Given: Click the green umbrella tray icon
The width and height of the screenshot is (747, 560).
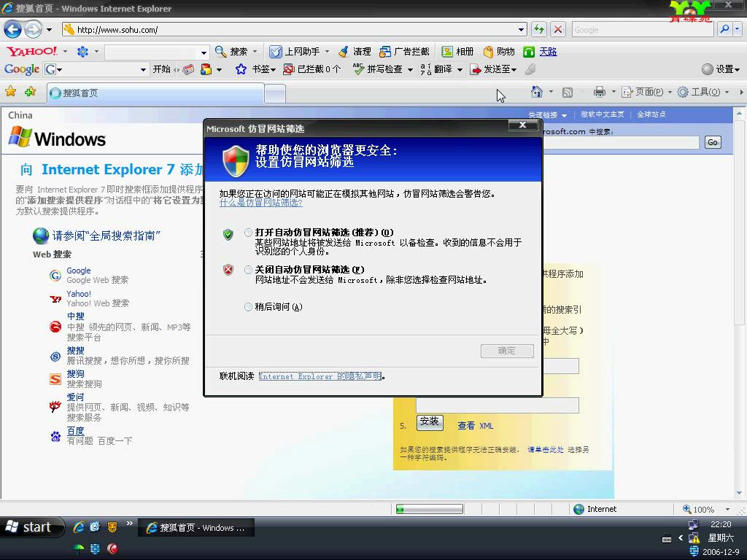Looking at the screenshot, I should point(79,548).
